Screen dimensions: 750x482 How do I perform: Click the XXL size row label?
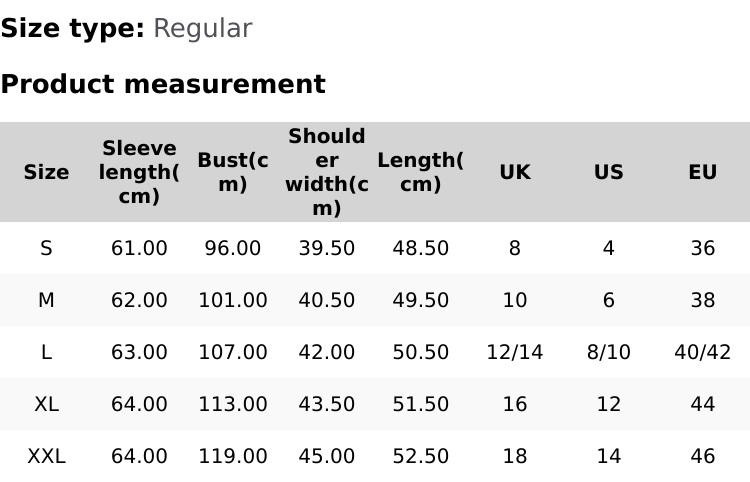pyautogui.click(x=46, y=456)
